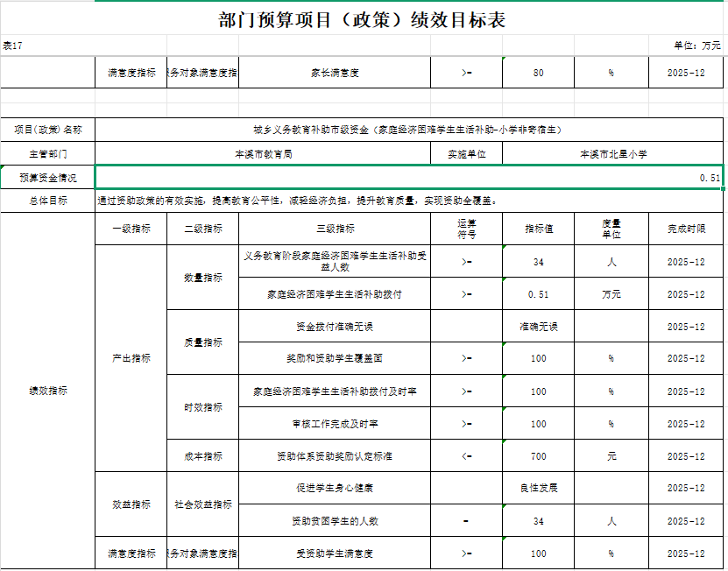Screen dimensions: 728x571
Task: Click the 总体目标 label cell
Action: 48,201
